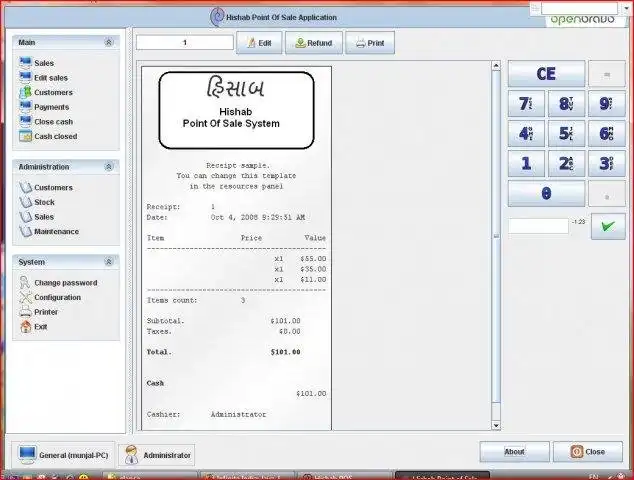Click the Refund button
634x480 pixels.
(314, 42)
